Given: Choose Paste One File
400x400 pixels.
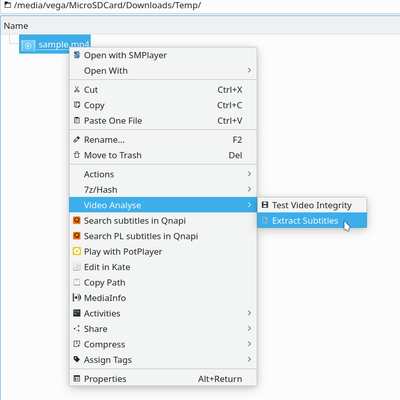Looking at the screenshot, I should [163, 120].
